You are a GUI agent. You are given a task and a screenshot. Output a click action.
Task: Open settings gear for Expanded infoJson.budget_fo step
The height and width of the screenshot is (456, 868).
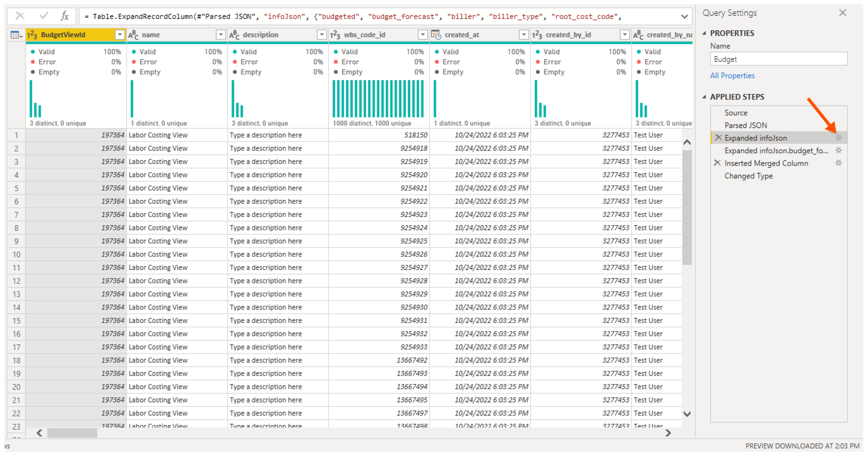[838, 150]
